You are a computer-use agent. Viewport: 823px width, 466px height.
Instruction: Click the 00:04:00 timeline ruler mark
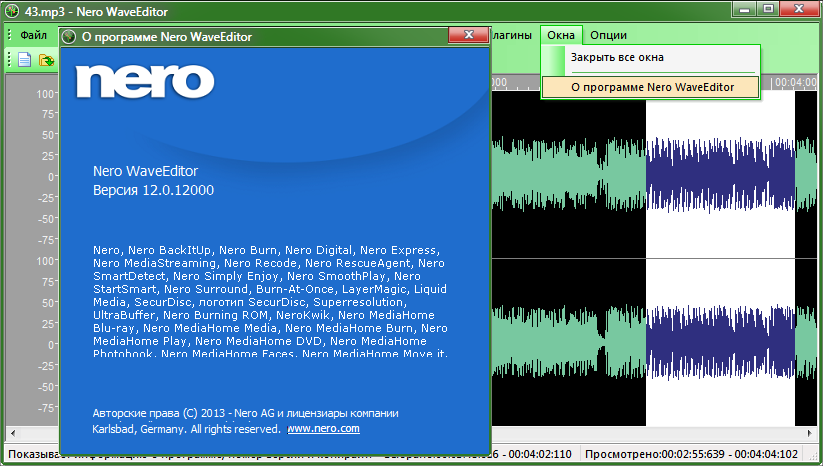796,82
